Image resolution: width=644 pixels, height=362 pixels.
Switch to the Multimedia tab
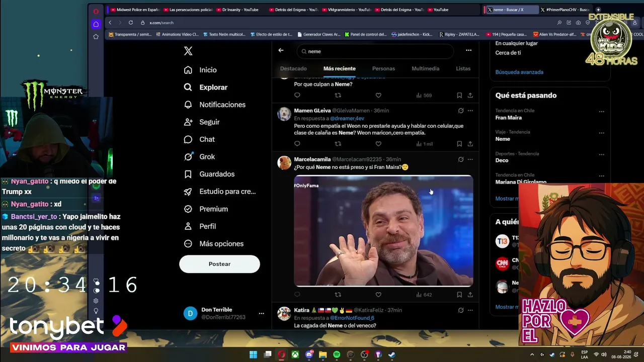(x=426, y=68)
